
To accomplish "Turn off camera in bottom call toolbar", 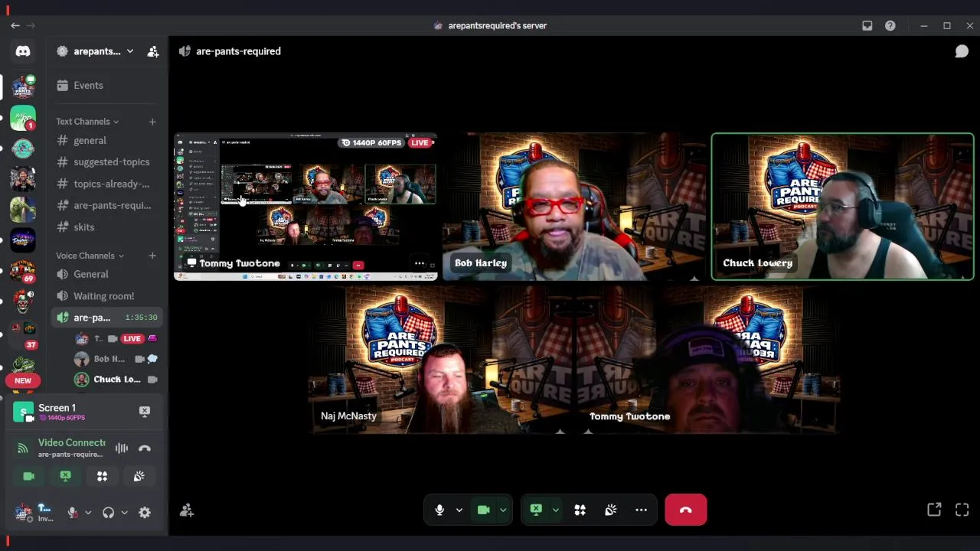I will (483, 510).
